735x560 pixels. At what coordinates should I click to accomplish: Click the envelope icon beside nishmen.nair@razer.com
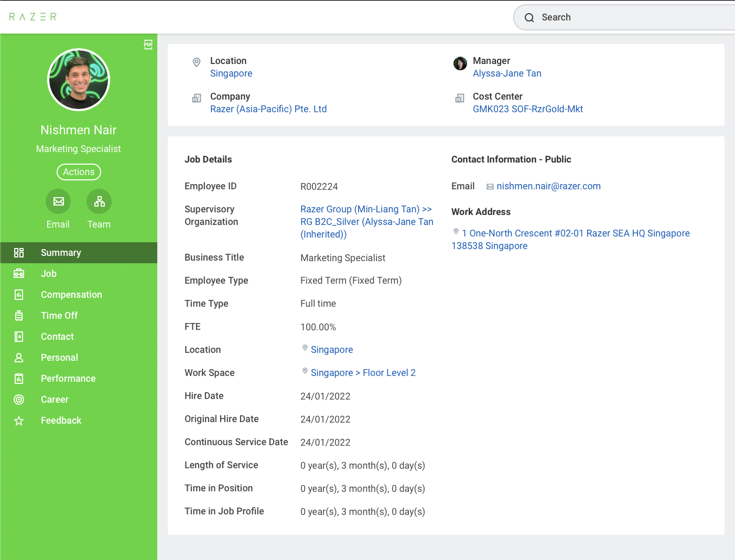tap(490, 187)
